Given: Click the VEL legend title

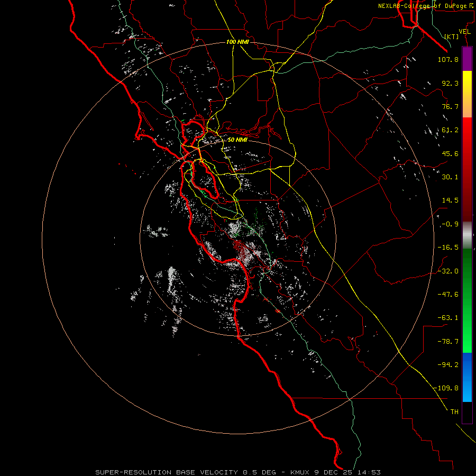Looking at the screenshot, I should coord(464,32).
